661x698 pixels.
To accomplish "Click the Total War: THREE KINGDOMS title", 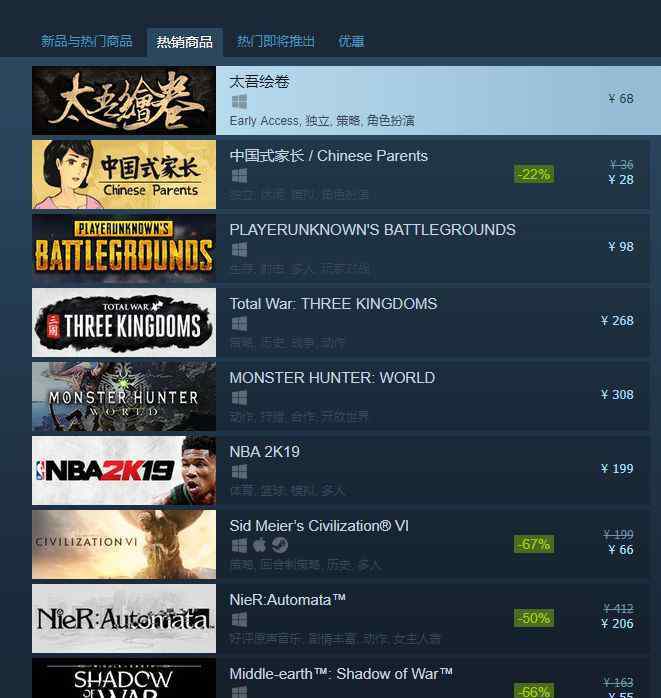I will tap(333, 304).
